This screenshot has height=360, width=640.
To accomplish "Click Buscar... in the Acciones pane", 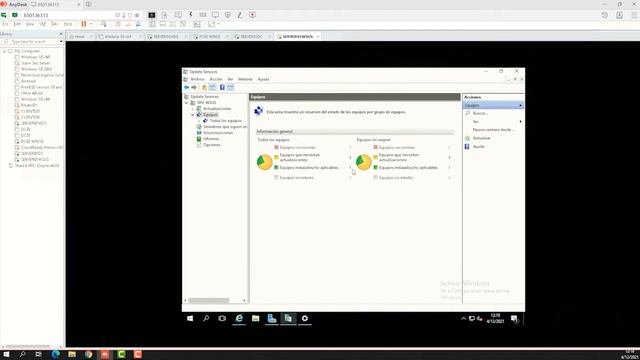I will coord(480,113).
